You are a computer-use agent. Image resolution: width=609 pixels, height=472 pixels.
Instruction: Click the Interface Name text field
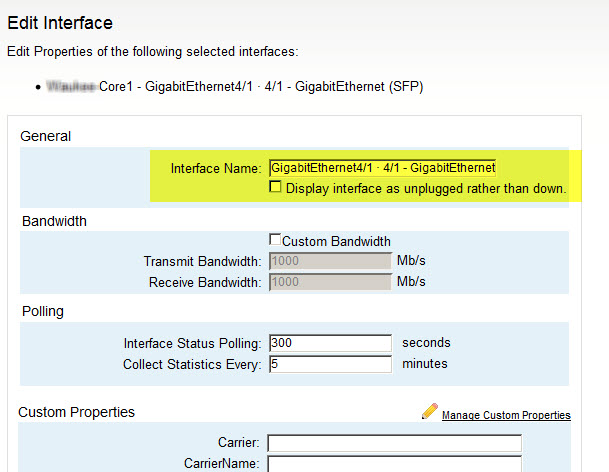pos(383,168)
